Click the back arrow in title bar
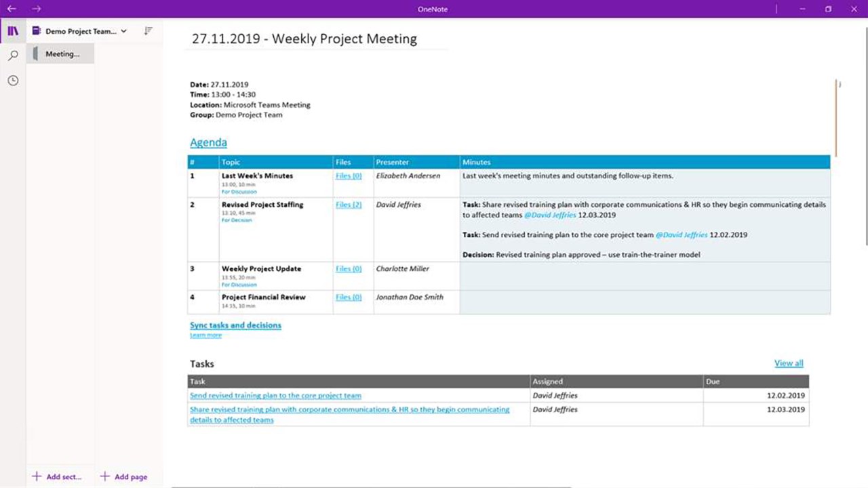 pyautogui.click(x=11, y=9)
